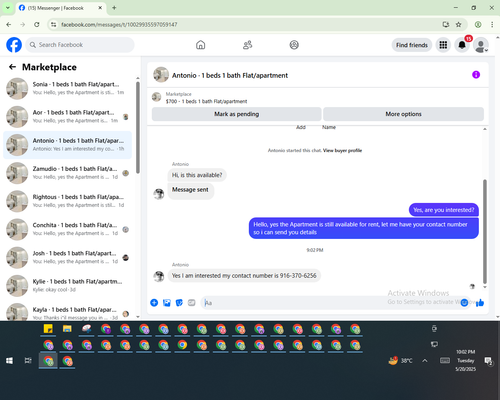Image resolution: width=500 pixels, height=400 pixels.
Task: Focus the Search Facebook field
Action: (x=80, y=45)
